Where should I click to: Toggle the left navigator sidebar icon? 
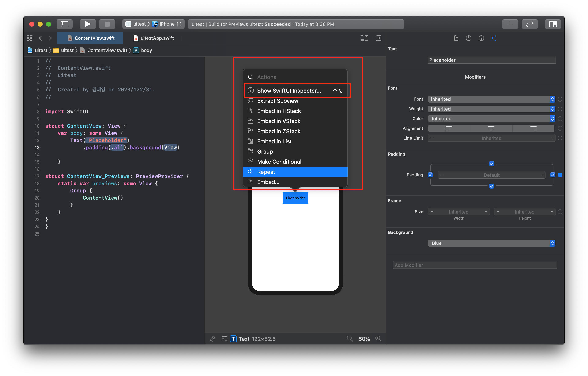tap(64, 24)
